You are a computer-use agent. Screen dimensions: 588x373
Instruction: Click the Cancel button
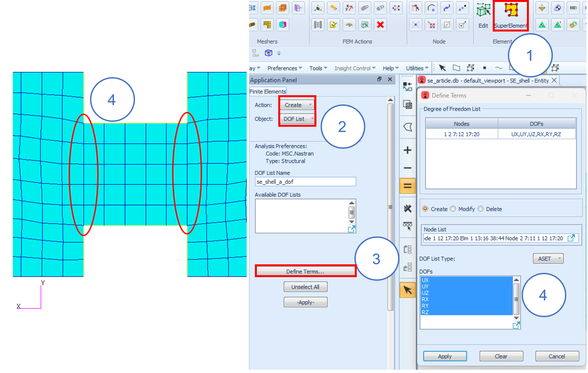pyautogui.click(x=557, y=356)
